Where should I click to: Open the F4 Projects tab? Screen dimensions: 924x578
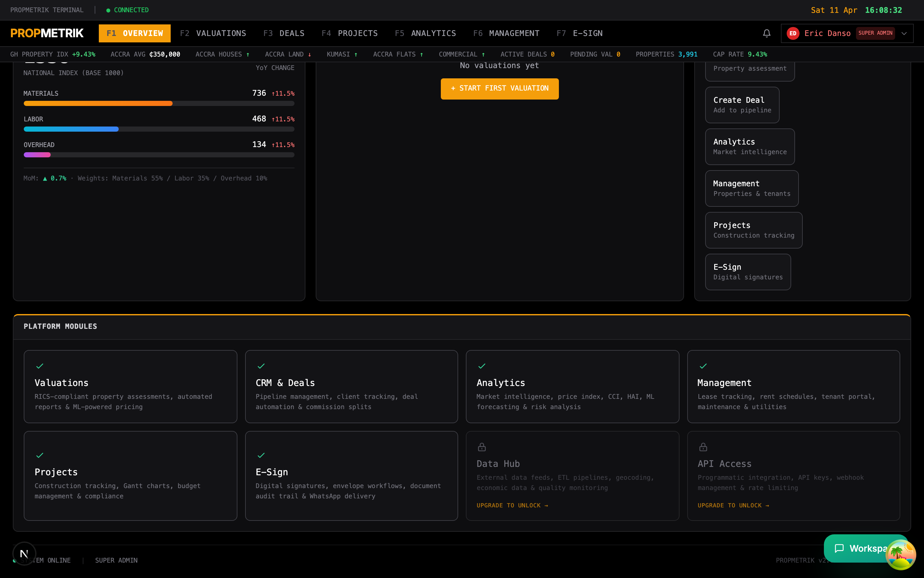[x=349, y=33]
